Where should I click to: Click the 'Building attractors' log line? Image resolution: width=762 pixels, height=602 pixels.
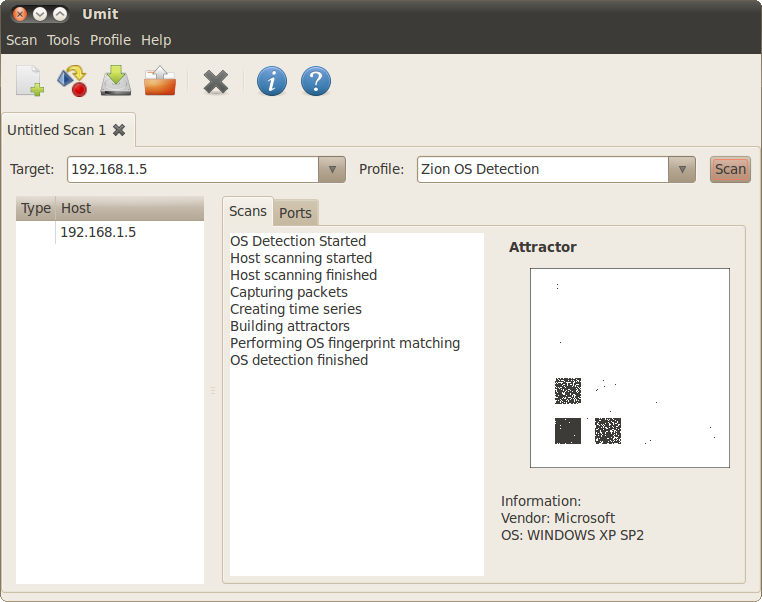[290, 326]
